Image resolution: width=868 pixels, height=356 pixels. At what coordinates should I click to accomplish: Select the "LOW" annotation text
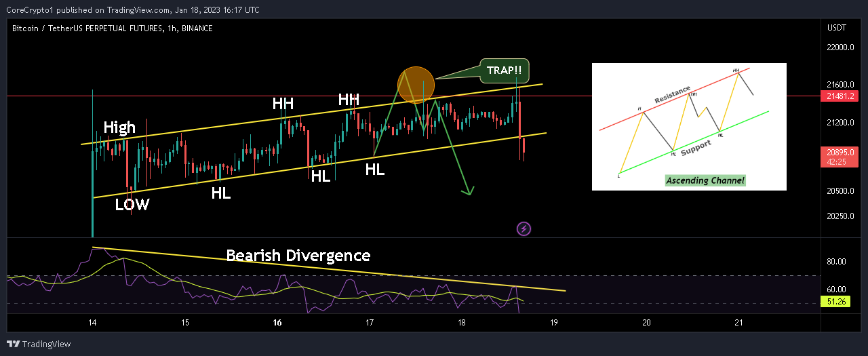[132, 205]
